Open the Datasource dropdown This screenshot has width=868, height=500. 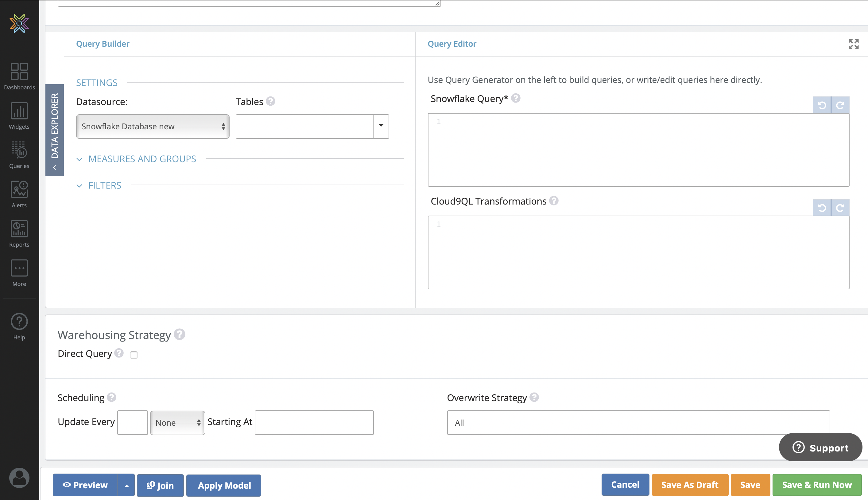pos(153,126)
